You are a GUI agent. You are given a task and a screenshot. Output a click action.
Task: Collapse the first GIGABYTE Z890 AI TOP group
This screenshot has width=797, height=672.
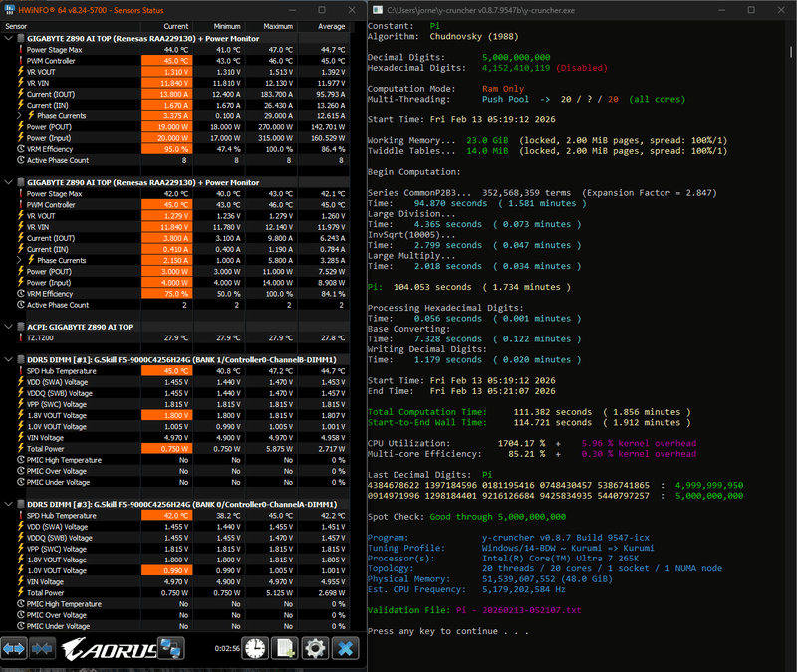click(8, 38)
